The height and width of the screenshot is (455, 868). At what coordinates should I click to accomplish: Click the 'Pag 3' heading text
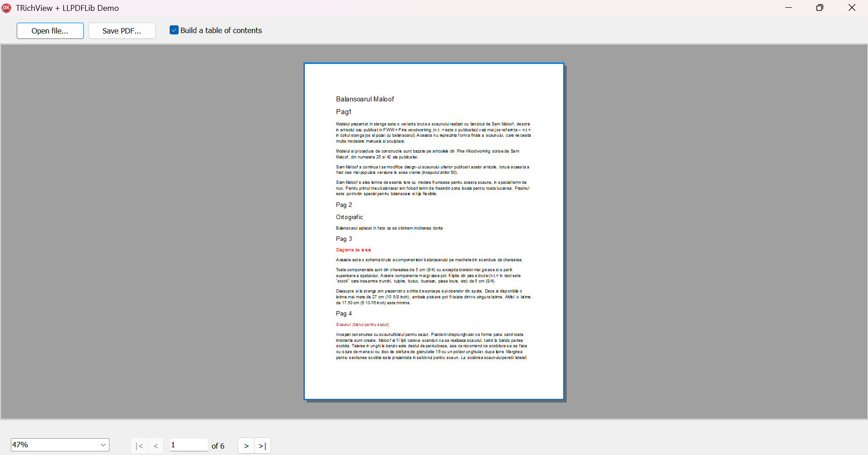coord(344,239)
